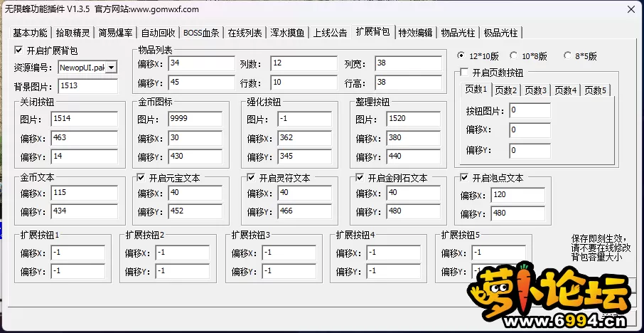Switch to the 拾取精灵 tab
This screenshot has height=333, width=644.
[x=73, y=33]
